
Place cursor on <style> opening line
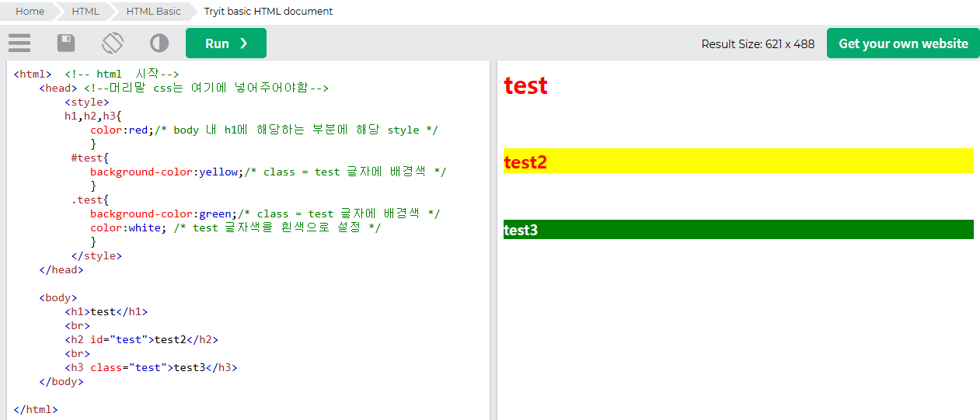(87, 102)
